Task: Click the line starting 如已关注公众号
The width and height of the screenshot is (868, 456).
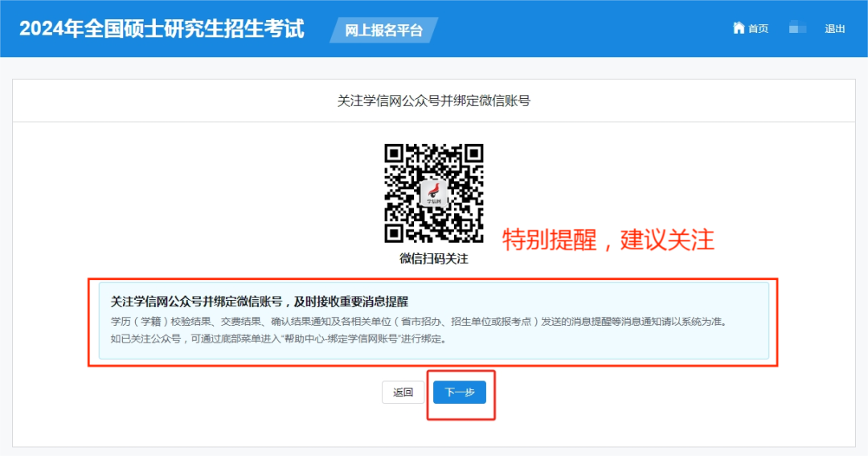Action: click(278, 339)
